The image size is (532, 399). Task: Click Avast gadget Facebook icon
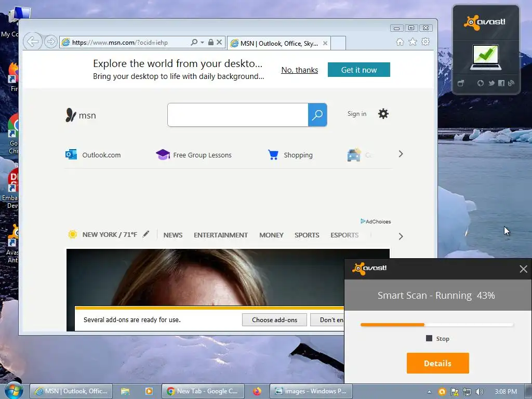[501, 83]
